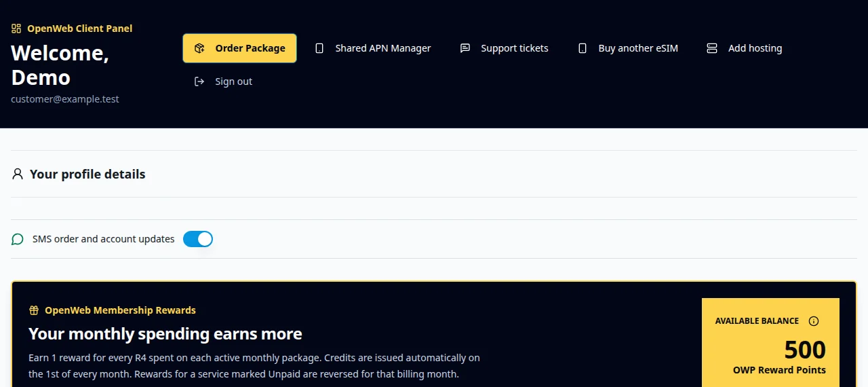868x387 pixels.
Task: Select Buy another eSIM
Action: click(628, 48)
